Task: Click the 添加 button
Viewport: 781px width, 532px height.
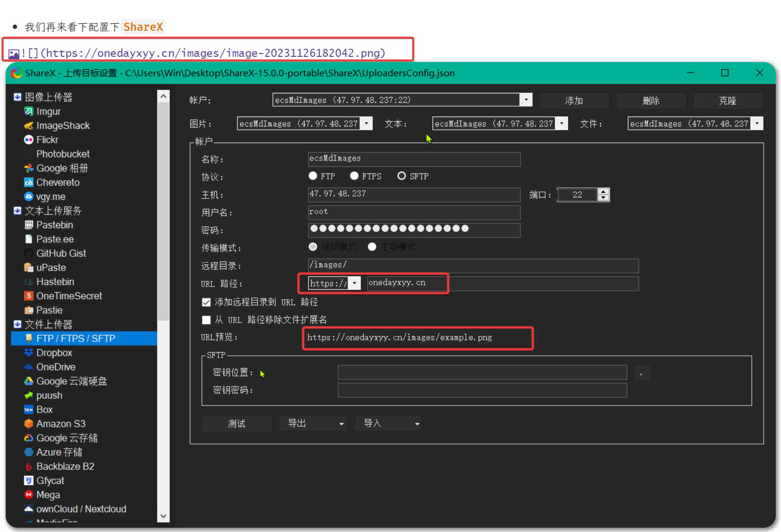Action: (x=574, y=100)
